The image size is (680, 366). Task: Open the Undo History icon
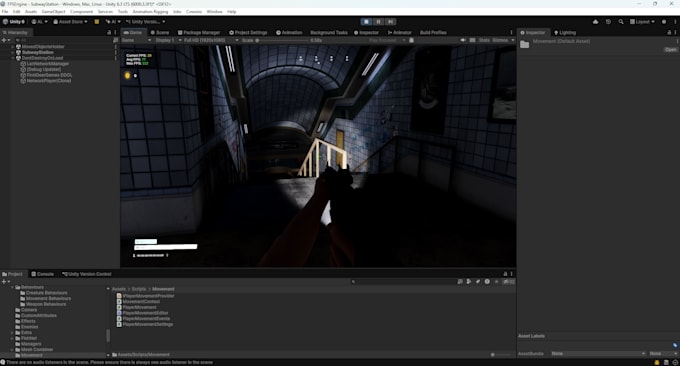pos(608,22)
